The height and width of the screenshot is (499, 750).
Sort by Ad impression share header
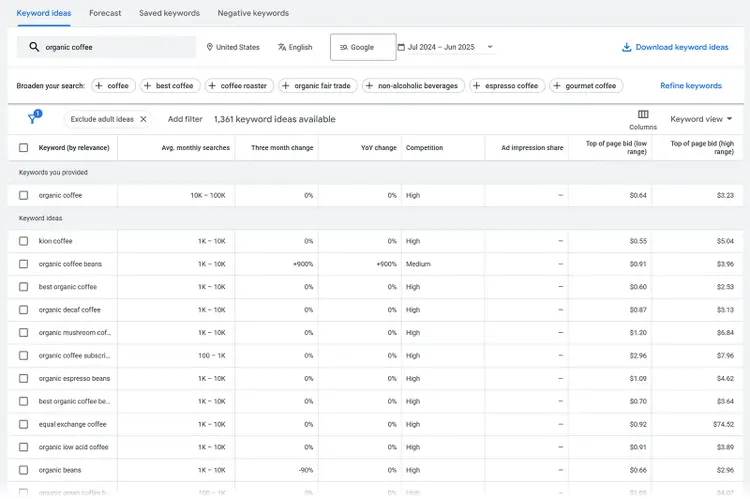[532, 148]
